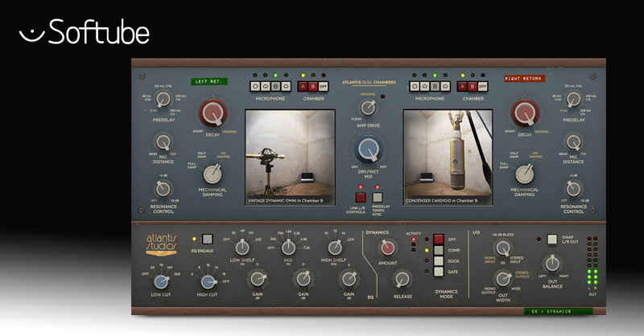Image resolution: width=644 pixels, height=336 pixels.
Task: Click the right Mechanical Damping knob
Action: tap(525, 174)
